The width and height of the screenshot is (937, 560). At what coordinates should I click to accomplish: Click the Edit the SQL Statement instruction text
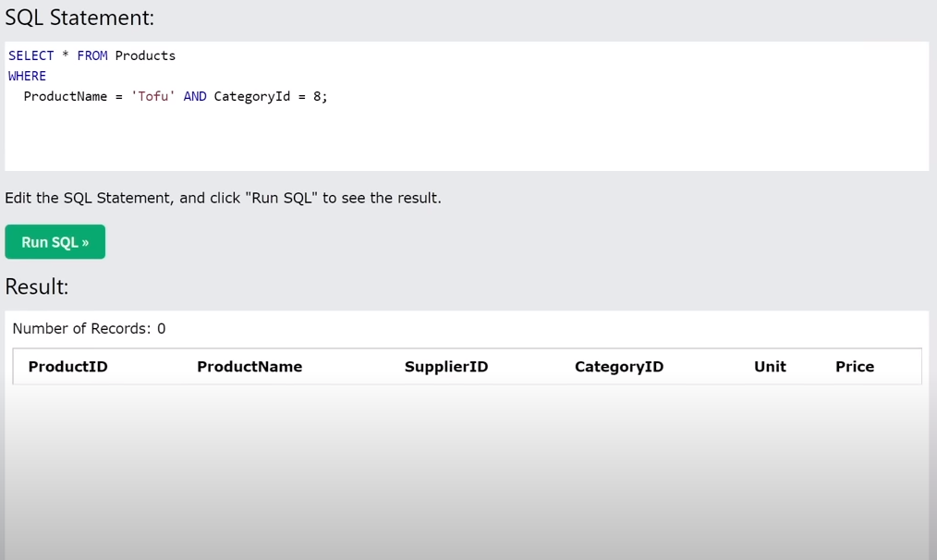(223, 198)
